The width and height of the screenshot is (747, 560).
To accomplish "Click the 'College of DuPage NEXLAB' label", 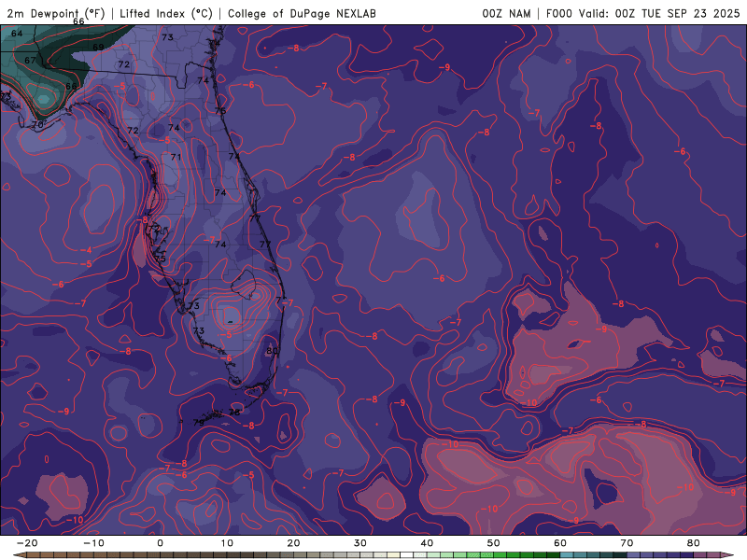I will [302, 13].
